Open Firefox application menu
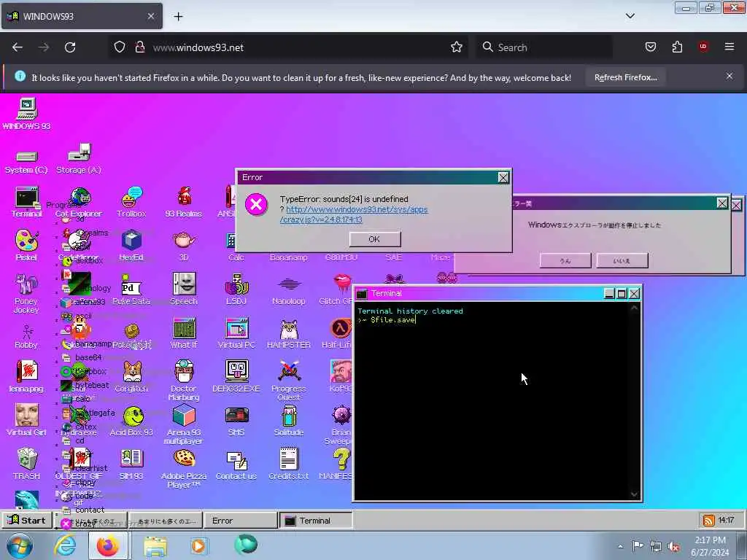The image size is (747, 560). (729, 47)
